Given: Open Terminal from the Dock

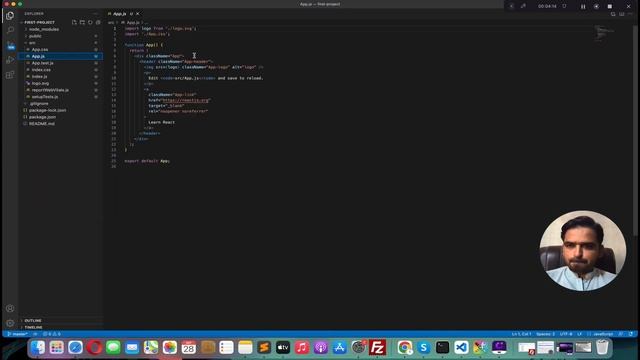Looking at the screenshot, I should click(x=442, y=347).
